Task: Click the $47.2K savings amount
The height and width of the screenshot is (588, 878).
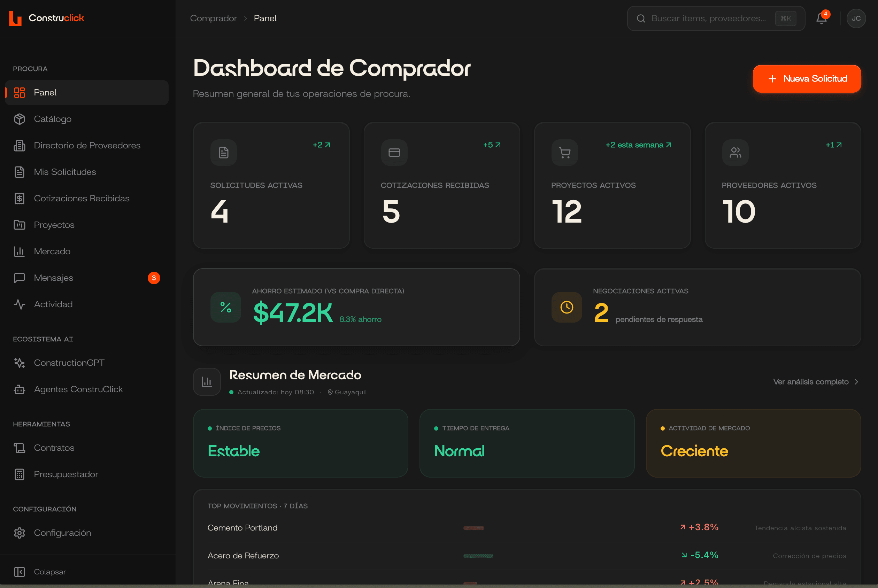Action: [x=293, y=312]
